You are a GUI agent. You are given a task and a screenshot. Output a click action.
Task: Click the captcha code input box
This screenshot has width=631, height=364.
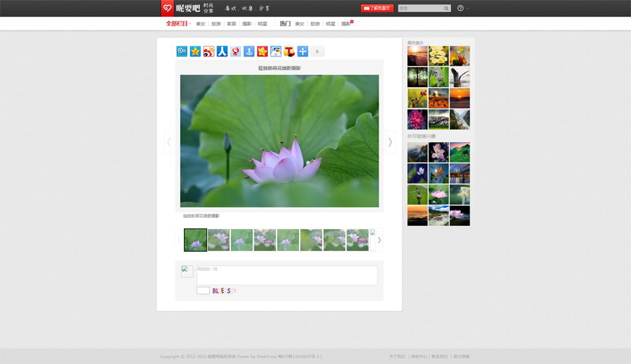point(203,291)
